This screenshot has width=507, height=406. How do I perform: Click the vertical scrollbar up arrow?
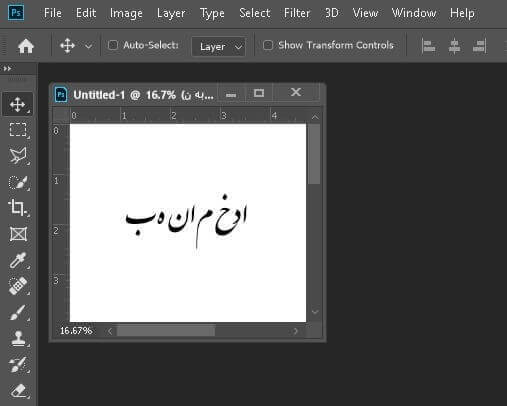click(315, 116)
